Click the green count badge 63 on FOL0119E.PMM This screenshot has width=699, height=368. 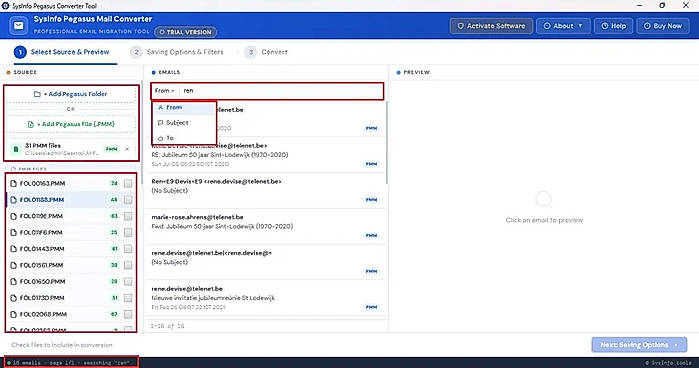(114, 216)
